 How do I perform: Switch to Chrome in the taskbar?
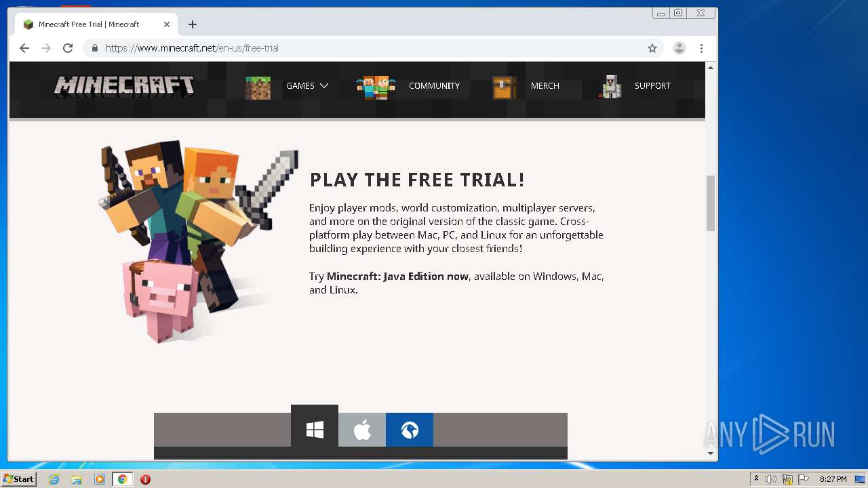[x=123, y=479]
